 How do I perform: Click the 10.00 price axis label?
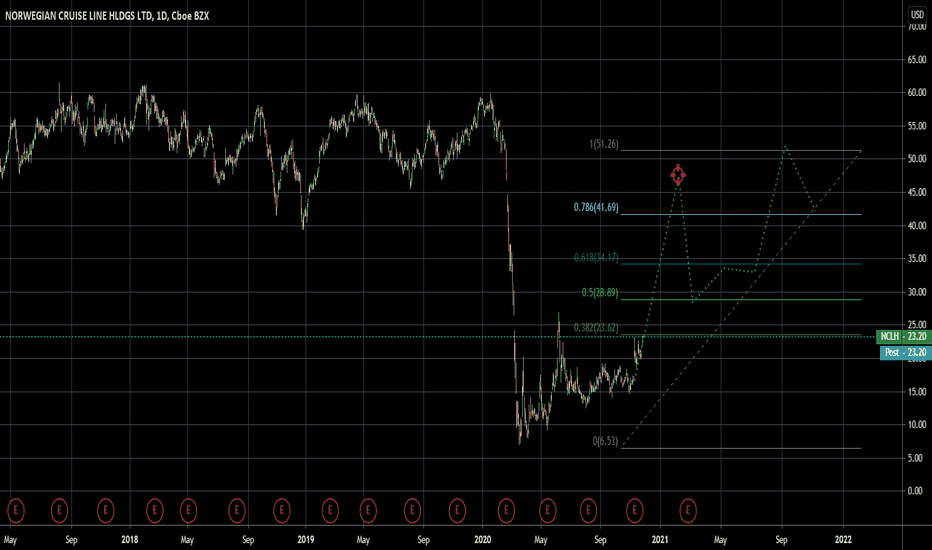point(917,425)
